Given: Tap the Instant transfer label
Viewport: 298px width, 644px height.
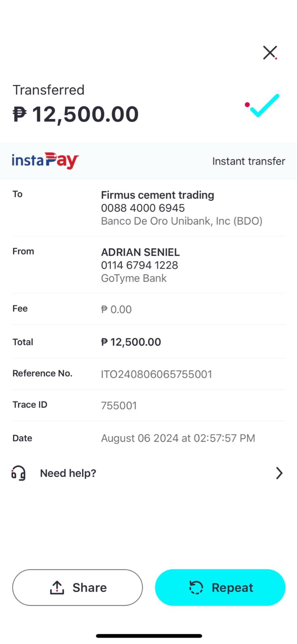Looking at the screenshot, I should click(248, 161).
